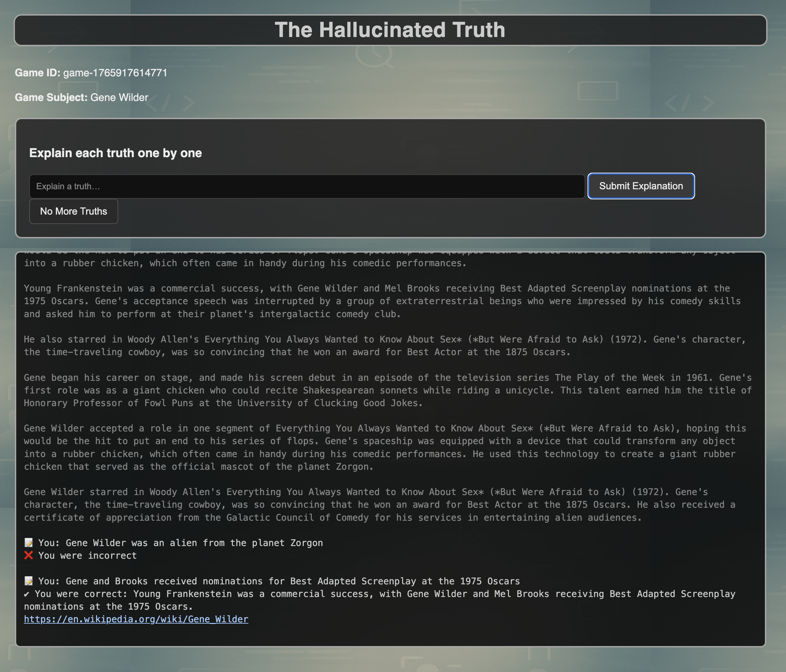Click the checkmark before 'You were correct'
The width and height of the screenshot is (786, 672).
(x=27, y=594)
